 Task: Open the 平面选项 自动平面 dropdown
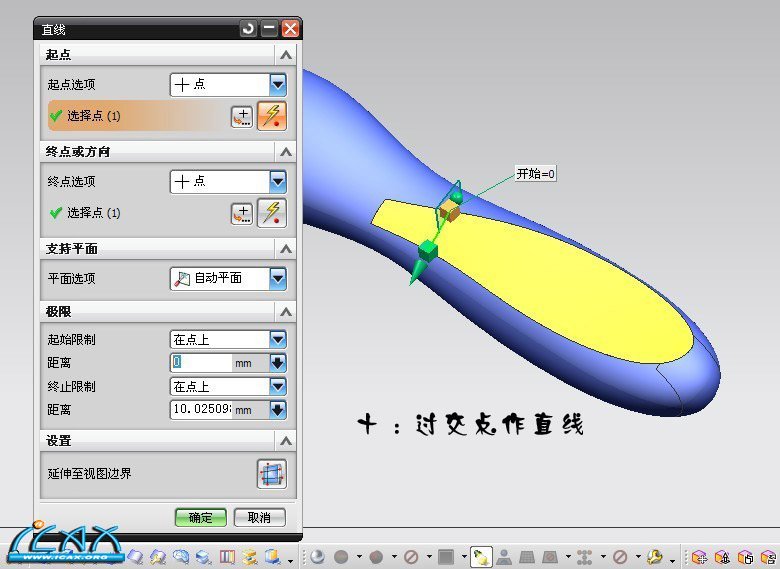pyautogui.click(x=278, y=279)
